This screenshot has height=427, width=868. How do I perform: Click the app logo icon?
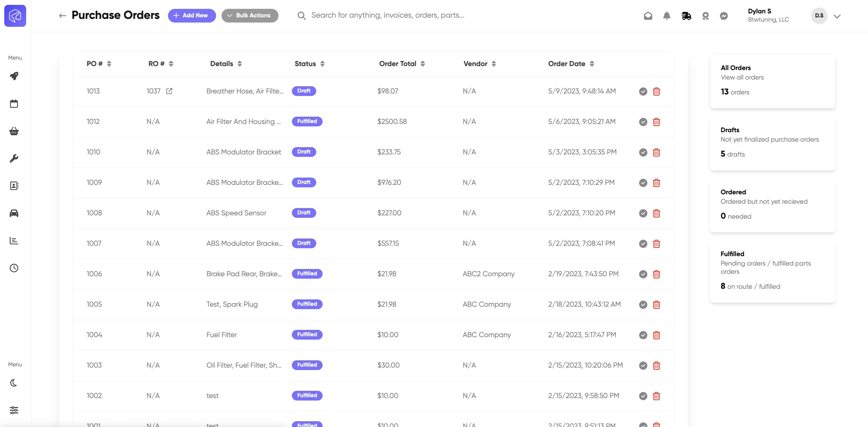15,16
